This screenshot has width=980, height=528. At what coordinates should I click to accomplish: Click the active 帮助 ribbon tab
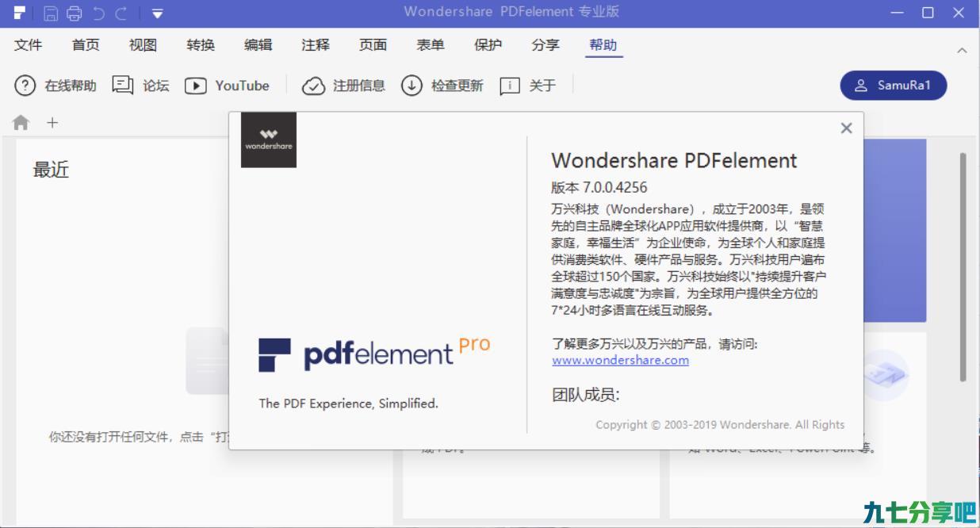coord(603,45)
